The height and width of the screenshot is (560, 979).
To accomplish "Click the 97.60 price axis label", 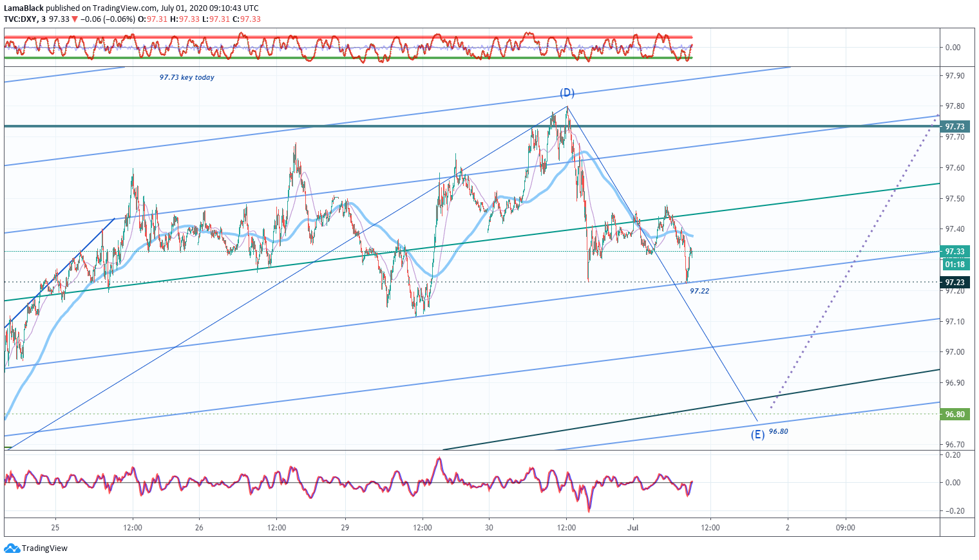I will point(955,168).
